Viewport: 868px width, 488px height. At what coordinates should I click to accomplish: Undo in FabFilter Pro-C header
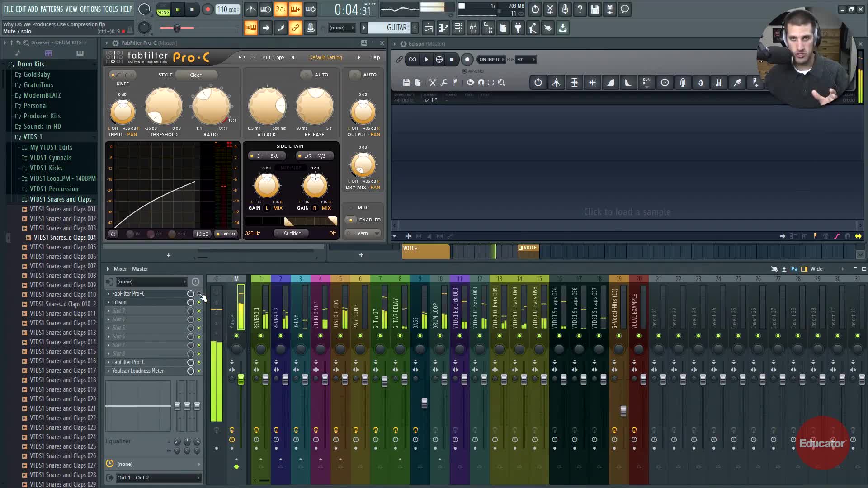242,57
